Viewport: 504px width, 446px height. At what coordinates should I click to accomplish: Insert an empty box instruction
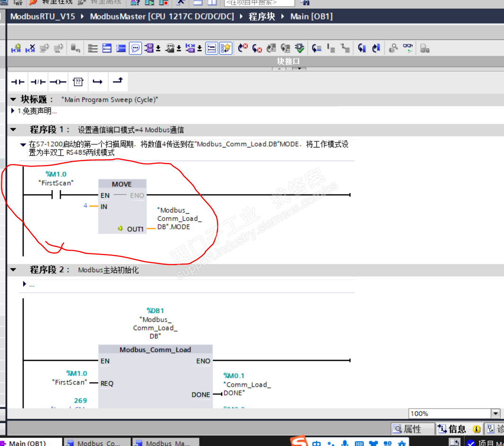78,82
